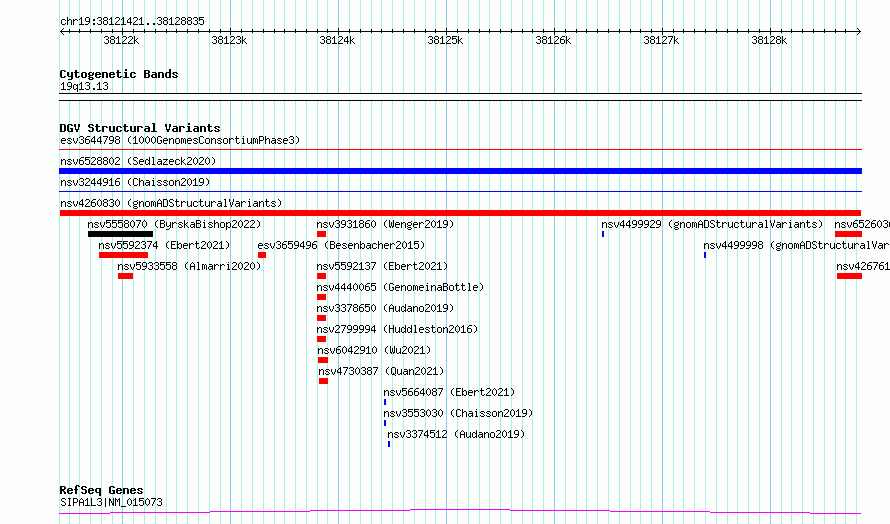Image resolution: width=890 pixels, height=524 pixels.
Task: Open nsv4499929 gnomADStructuralVariants label
Action: tap(712, 224)
